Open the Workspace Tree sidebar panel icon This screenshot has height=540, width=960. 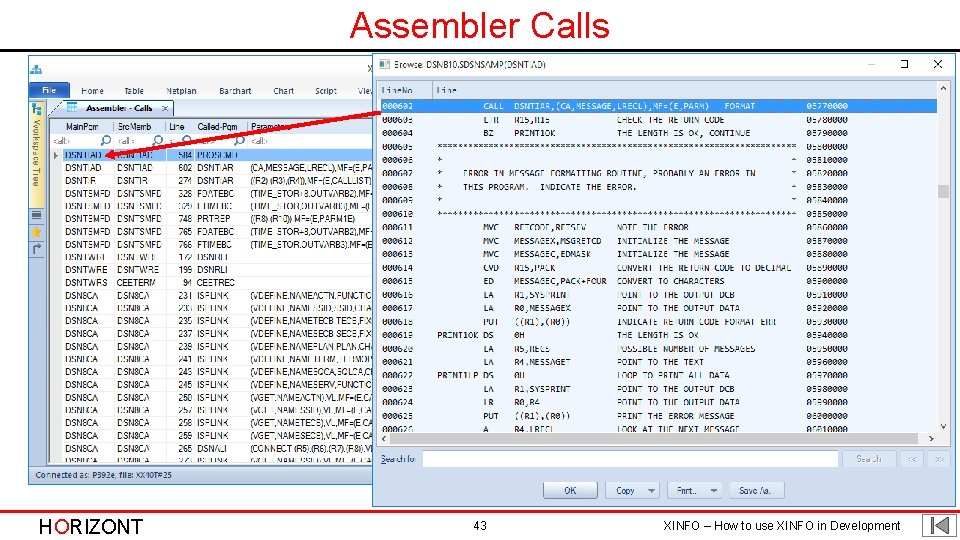pyautogui.click(x=37, y=109)
